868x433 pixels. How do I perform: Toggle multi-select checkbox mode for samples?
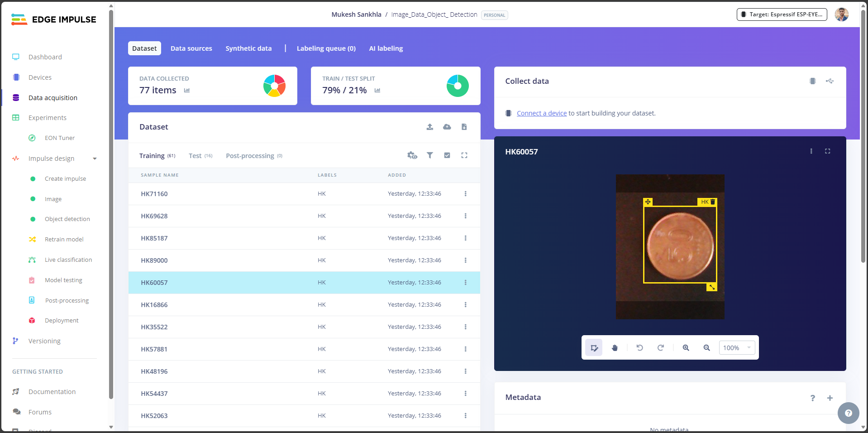click(x=447, y=155)
